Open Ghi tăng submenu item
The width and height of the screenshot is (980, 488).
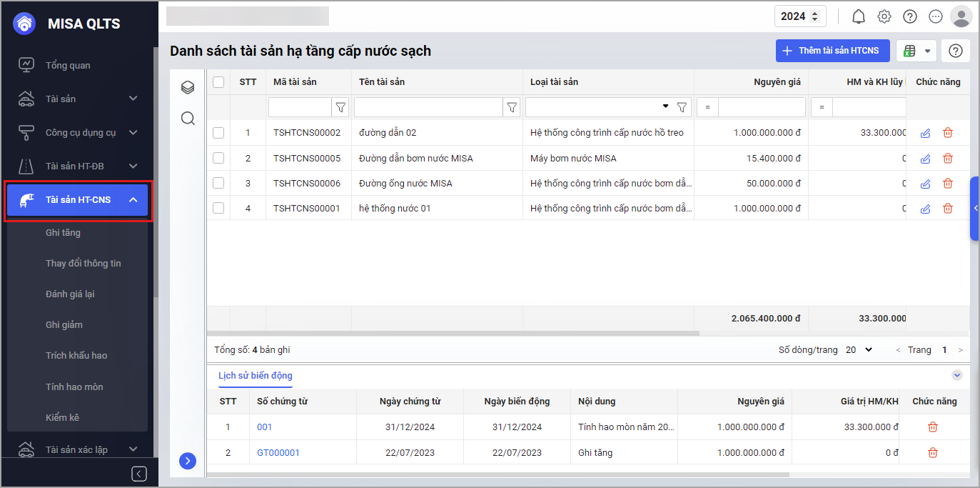click(63, 232)
